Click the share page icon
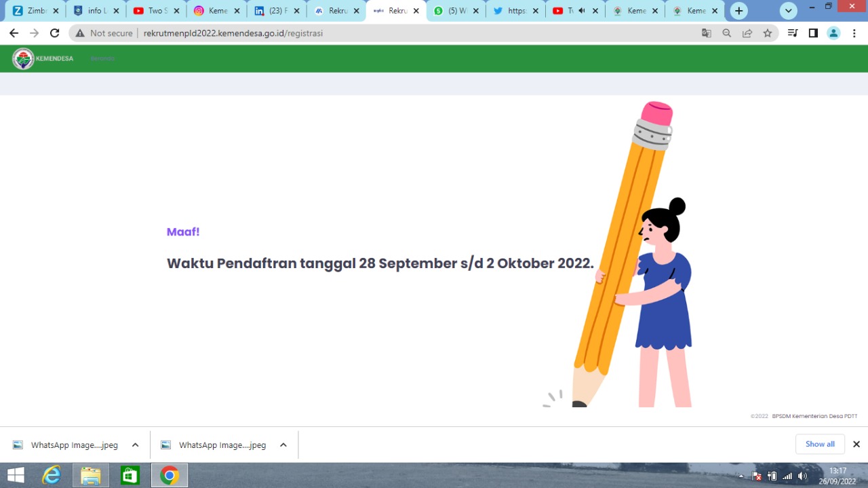 coord(747,33)
